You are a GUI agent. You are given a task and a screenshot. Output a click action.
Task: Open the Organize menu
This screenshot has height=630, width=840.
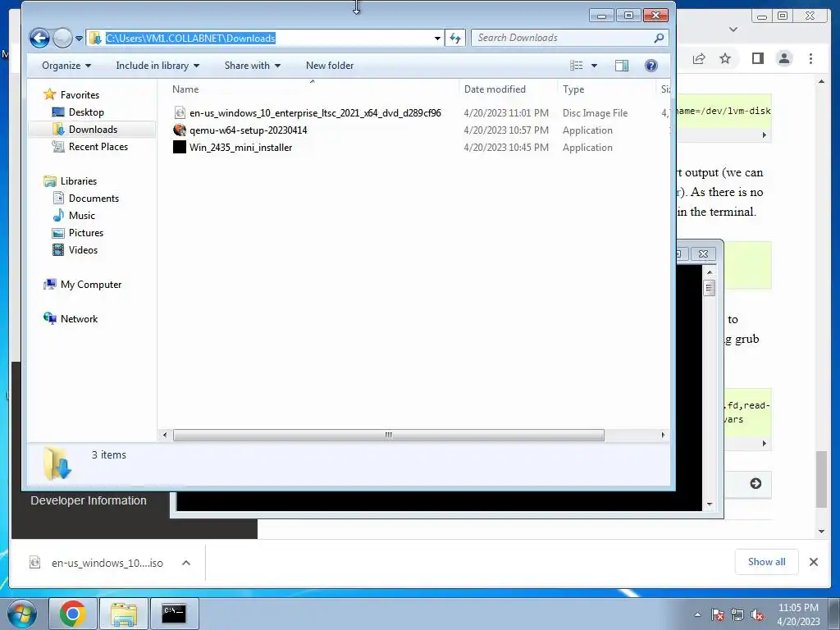point(66,66)
